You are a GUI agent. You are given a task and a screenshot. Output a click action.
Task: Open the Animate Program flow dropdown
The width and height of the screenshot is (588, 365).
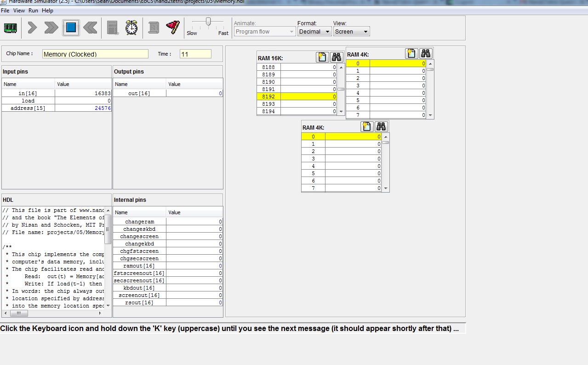[264, 32]
